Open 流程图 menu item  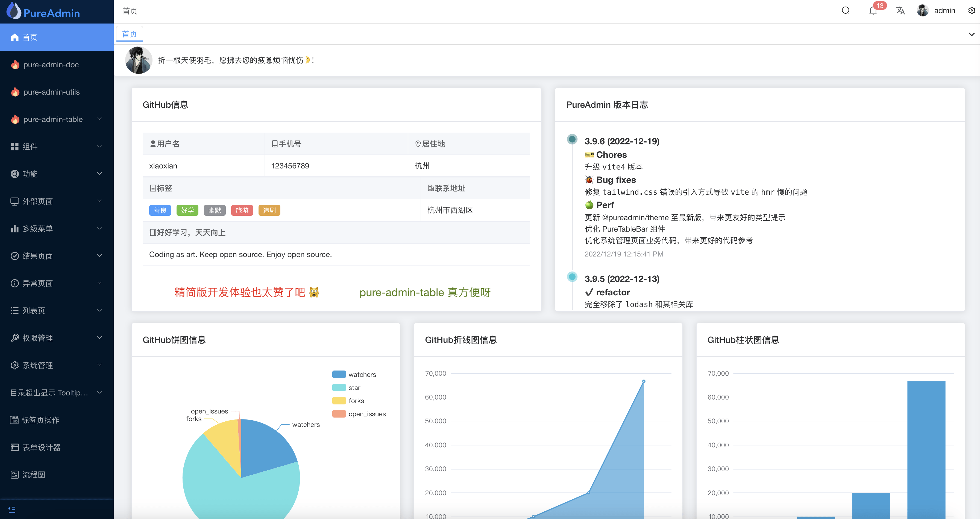(x=57, y=474)
